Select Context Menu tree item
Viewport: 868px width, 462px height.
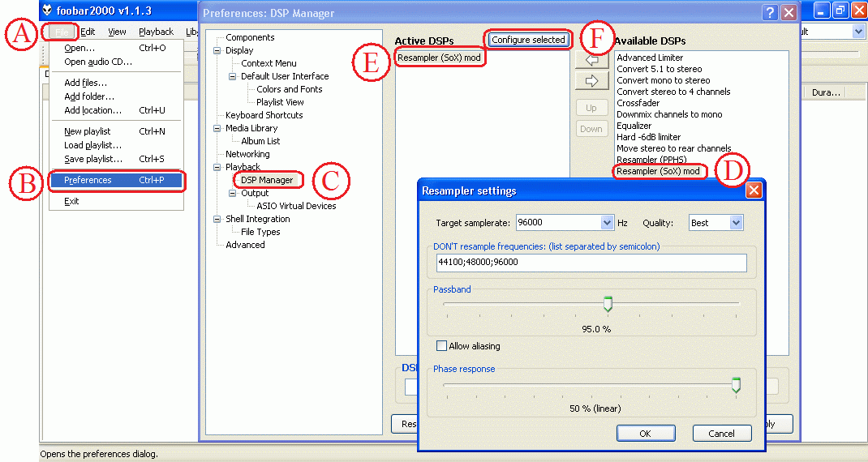point(269,64)
